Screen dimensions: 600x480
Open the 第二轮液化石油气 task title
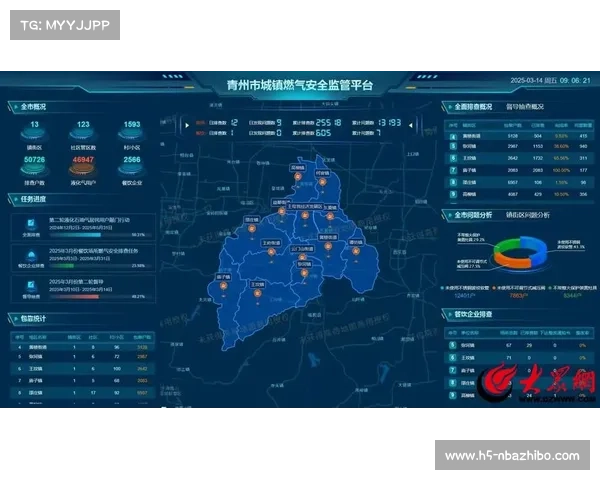89,220
